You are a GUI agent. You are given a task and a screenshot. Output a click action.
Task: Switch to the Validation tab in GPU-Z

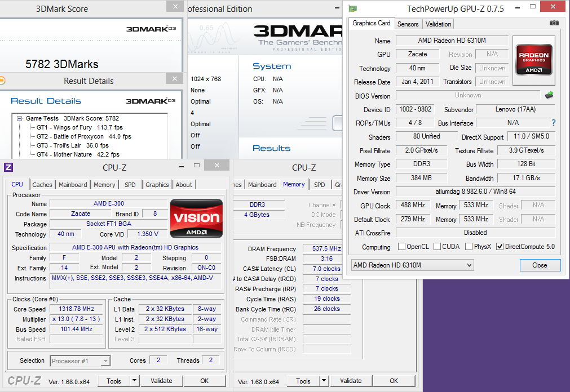tap(439, 24)
